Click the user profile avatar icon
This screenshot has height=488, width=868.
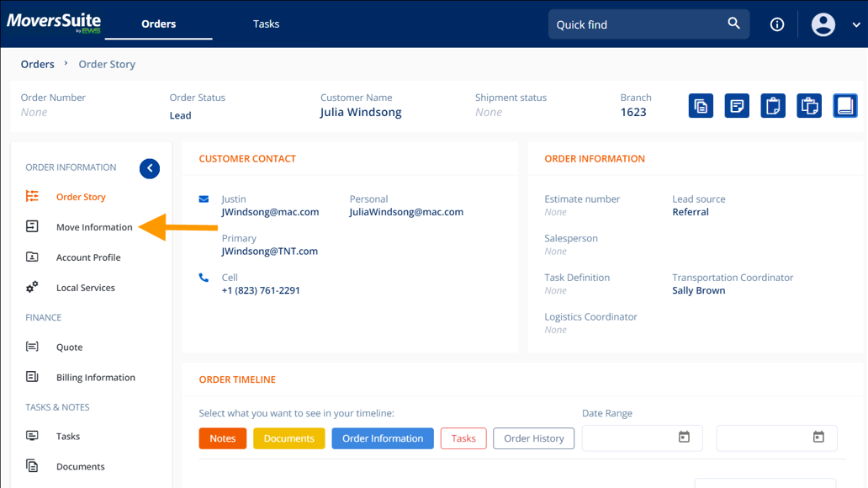[823, 24]
